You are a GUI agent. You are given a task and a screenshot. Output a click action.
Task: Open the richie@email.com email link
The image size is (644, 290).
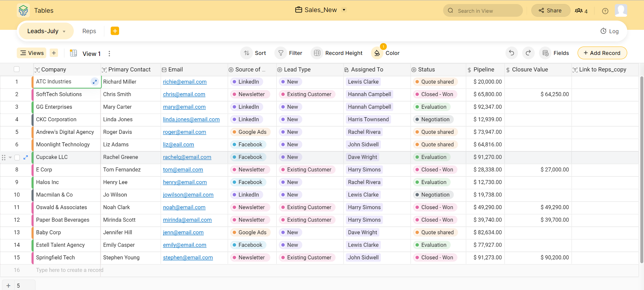click(x=185, y=82)
